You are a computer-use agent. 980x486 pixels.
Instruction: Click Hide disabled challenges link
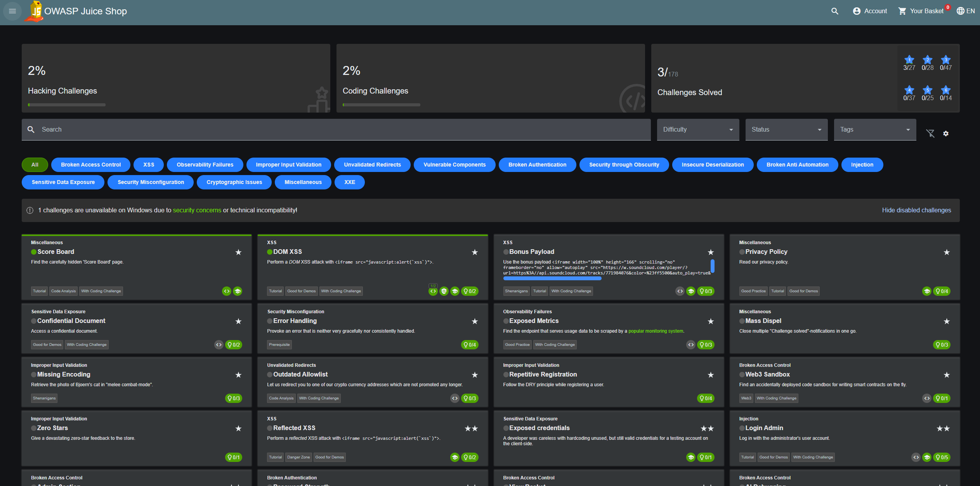916,210
